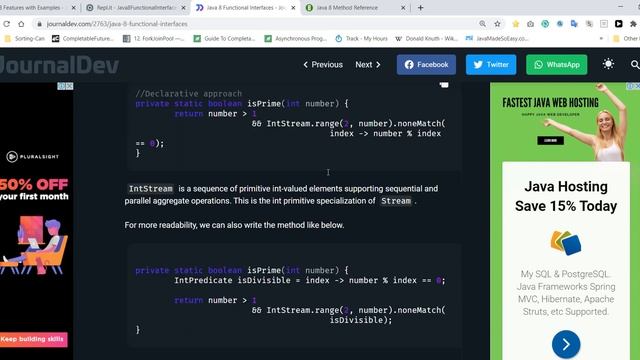Open the JavaMadeSoEasy bookmark
The height and width of the screenshot is (360, 640).
click(x=498, y=38)
